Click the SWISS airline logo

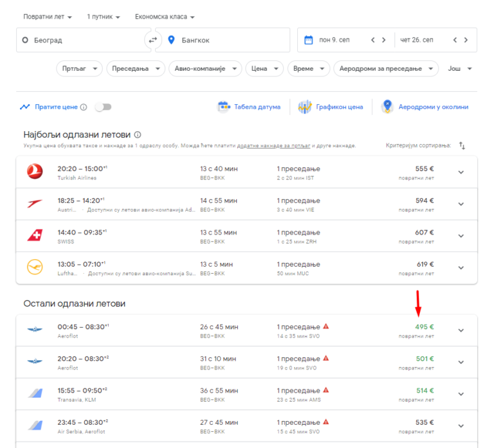(x=35, y=236)
